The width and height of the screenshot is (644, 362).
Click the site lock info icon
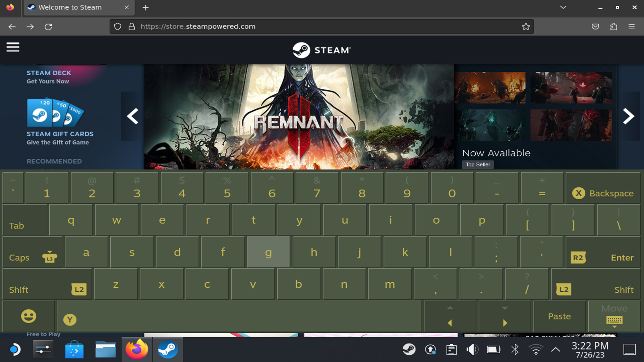pos(132,26)
